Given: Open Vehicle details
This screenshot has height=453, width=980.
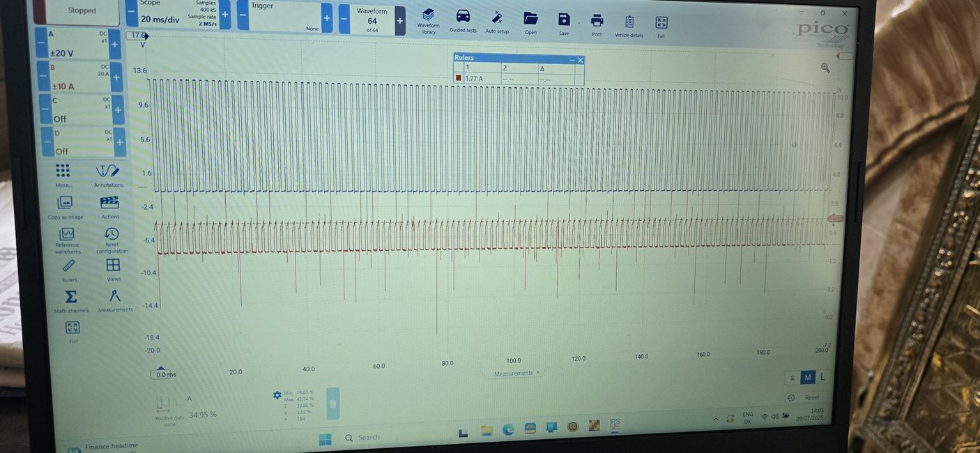Looking at the screenshot, I should pyautogui.click(x=629, y=24).
